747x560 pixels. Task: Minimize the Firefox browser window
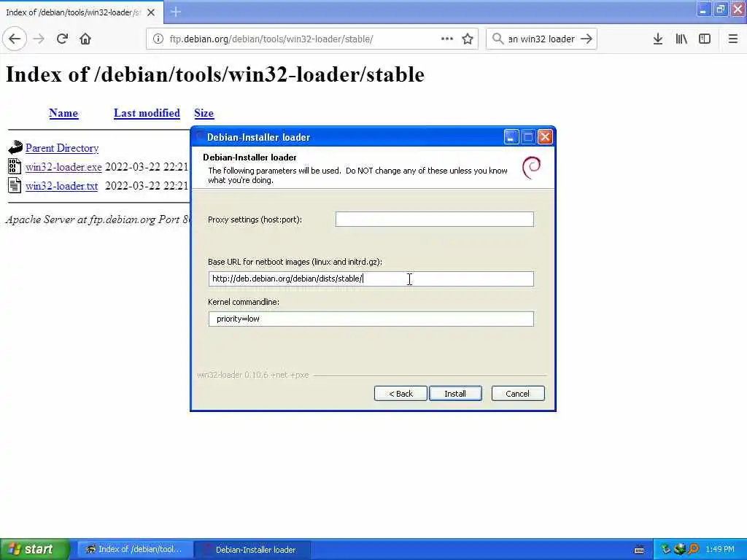tap(703, 9)
